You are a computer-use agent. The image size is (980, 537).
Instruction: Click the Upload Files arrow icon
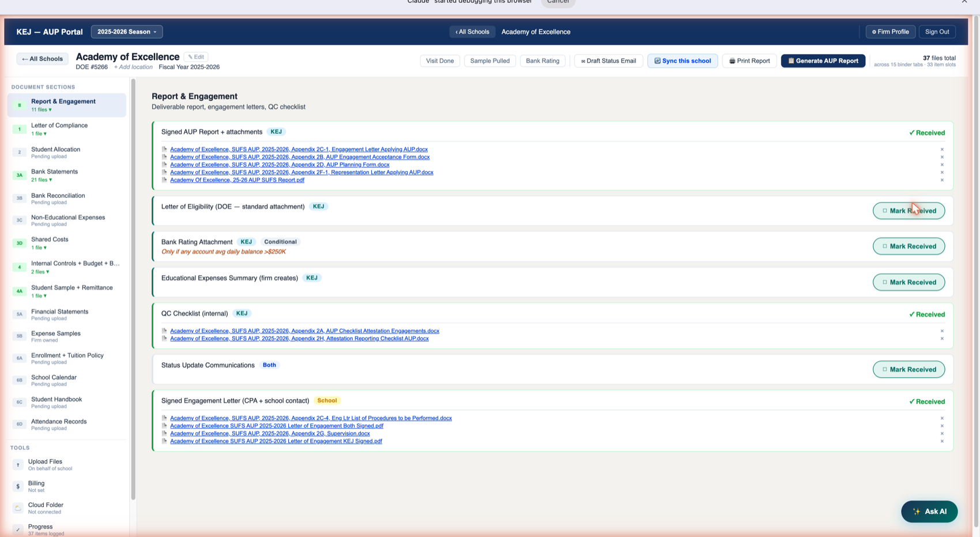pyautogui.click(x=18, y=464)
